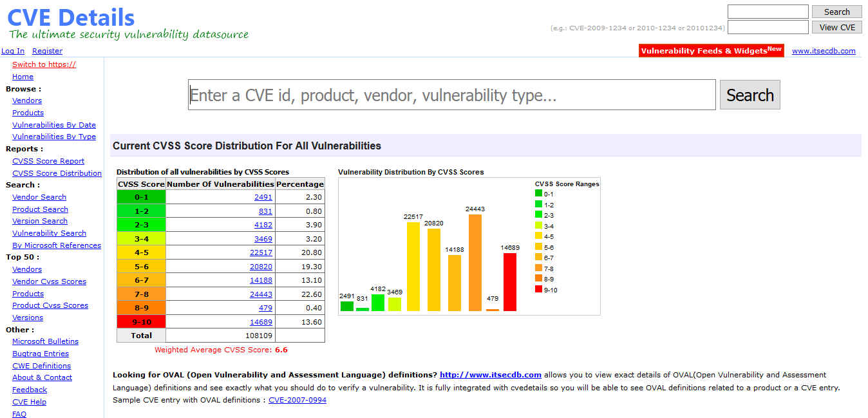The image size is (868, 418).
Task: Click 4182 vulnerabilities count link
Action: click(x=263, y=225)
